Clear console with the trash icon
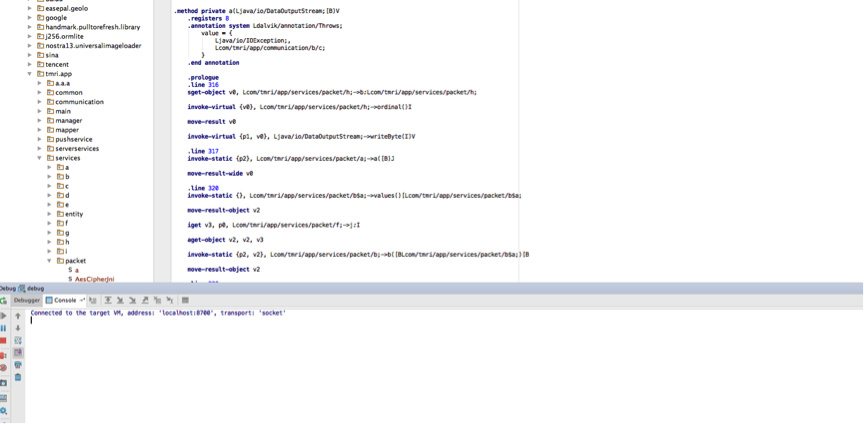 (x=18, y=377)
